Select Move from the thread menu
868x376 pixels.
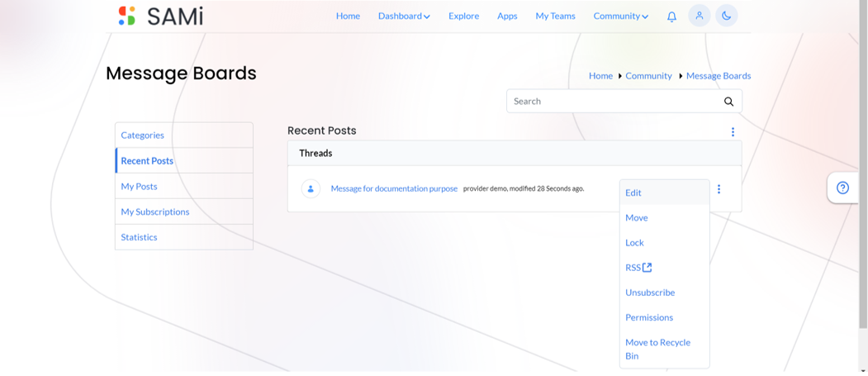click(x=664, y=217)
